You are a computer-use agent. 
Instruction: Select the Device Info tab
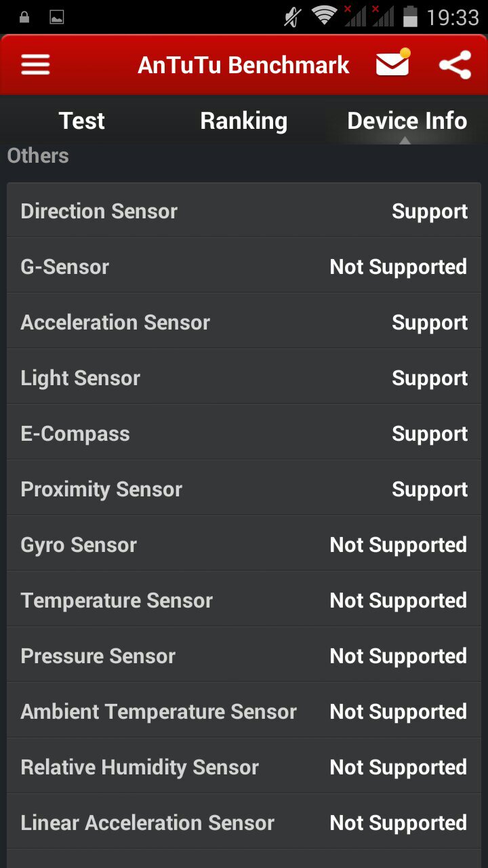pos(407,121)
